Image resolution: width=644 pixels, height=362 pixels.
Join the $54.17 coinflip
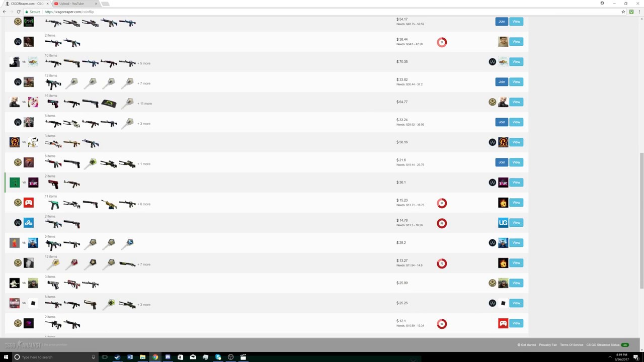[502, 22]
